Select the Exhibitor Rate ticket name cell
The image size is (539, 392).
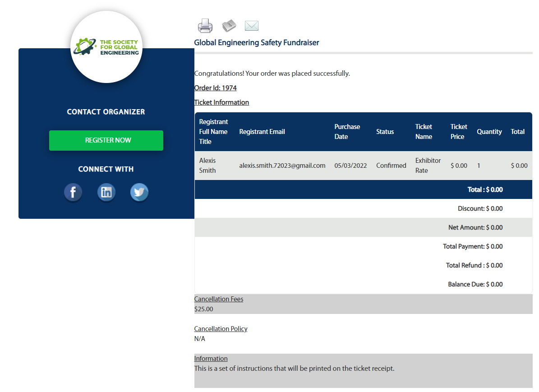coord(428,166)
